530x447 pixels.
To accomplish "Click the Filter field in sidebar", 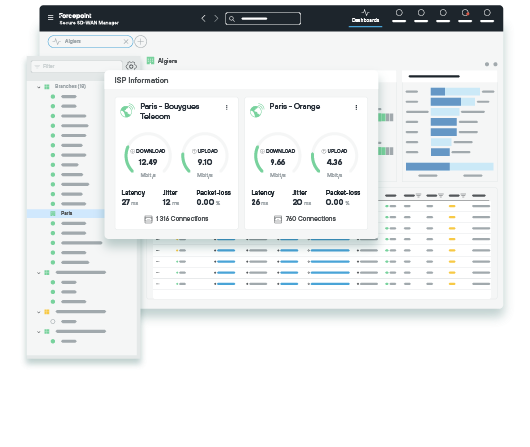I will click(x=77, y=66).
